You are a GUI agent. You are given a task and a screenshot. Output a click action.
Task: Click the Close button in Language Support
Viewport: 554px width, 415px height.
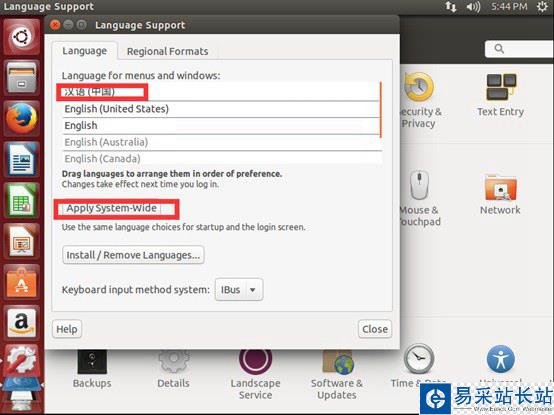pyautogui.click(x=375, y=329)
